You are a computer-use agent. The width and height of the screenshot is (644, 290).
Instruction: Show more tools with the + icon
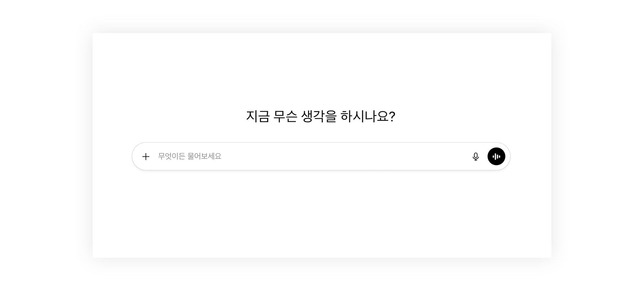(146, 156)
